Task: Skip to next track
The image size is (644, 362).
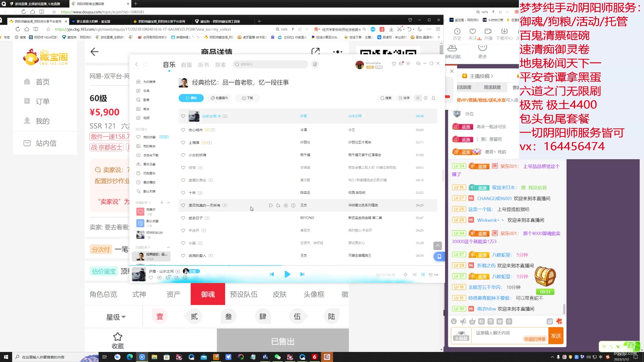Action: click(x=302, y=274)
